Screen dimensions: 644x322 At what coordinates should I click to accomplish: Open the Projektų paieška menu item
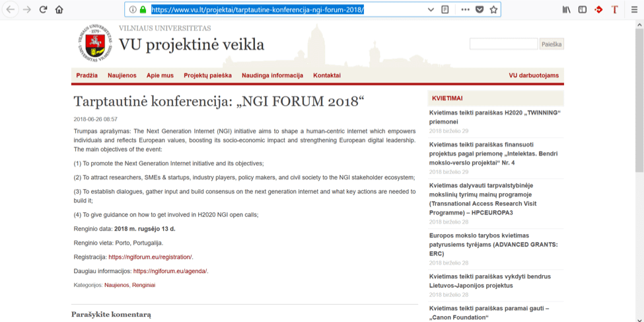click(208, 75)
